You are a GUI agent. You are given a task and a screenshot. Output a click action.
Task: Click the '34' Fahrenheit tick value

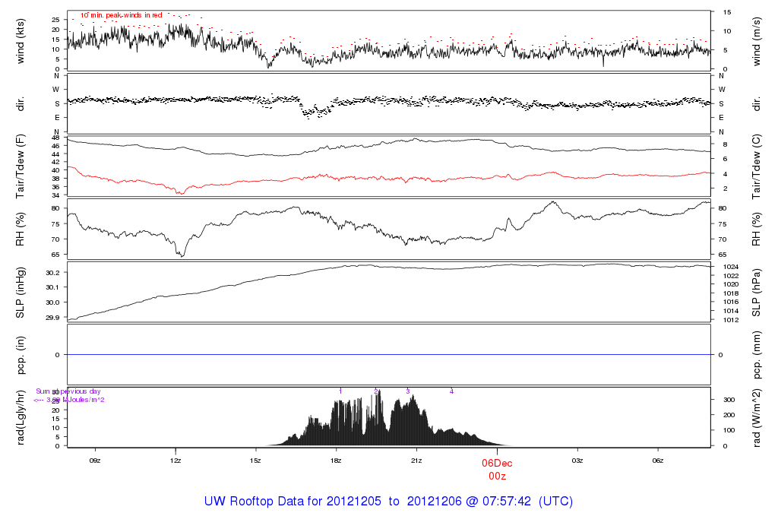55,195
